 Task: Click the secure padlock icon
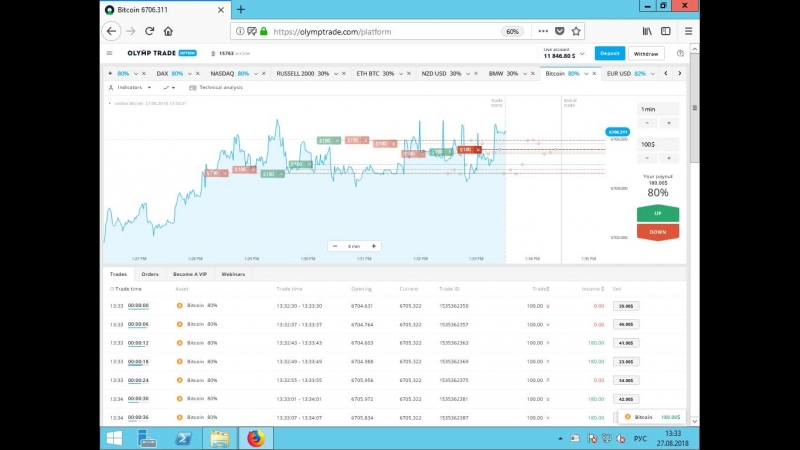pyautogui.click(x=264, y=31)
